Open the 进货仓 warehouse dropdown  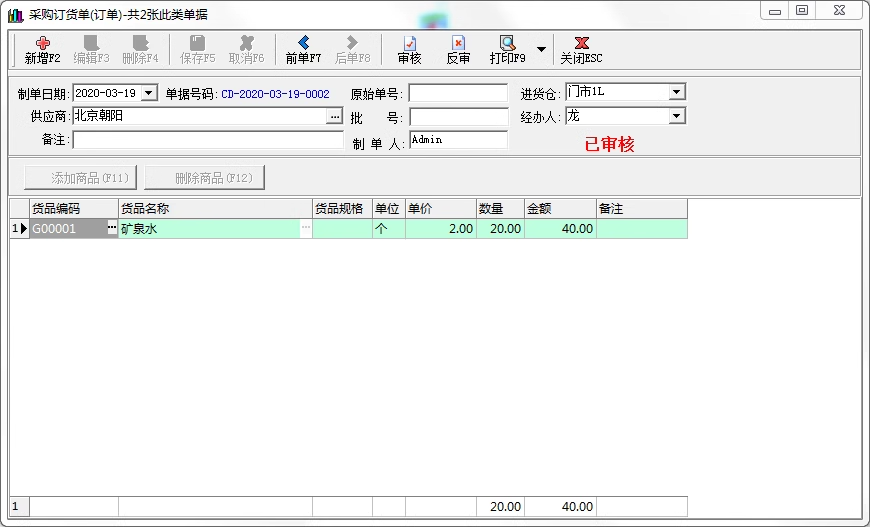(x=677, y=92)
